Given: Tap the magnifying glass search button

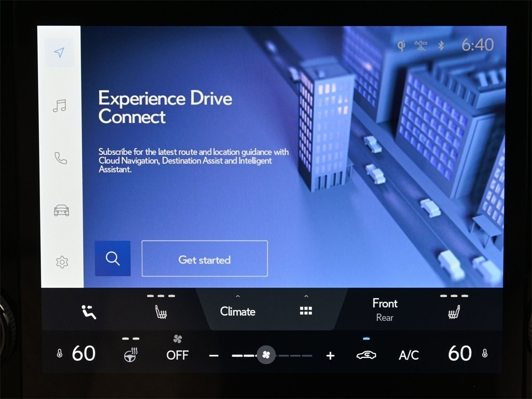Looking at the screenshot, I should tap(113, 258).
